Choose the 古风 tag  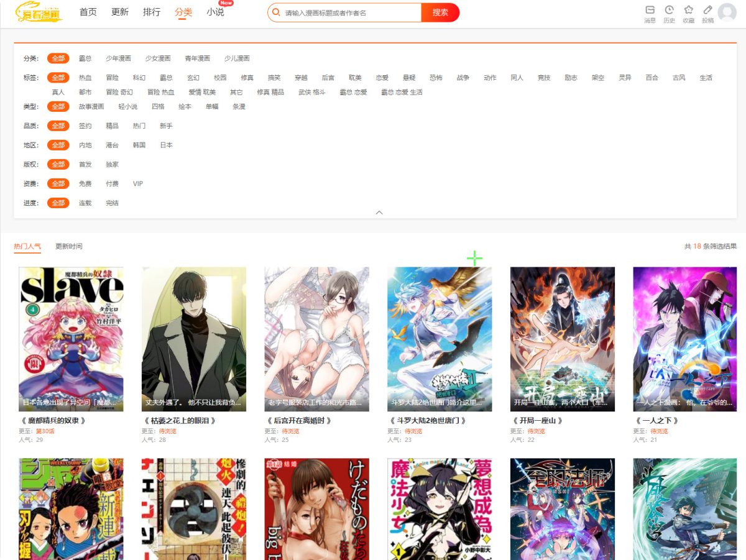click(x=679, y=78)
